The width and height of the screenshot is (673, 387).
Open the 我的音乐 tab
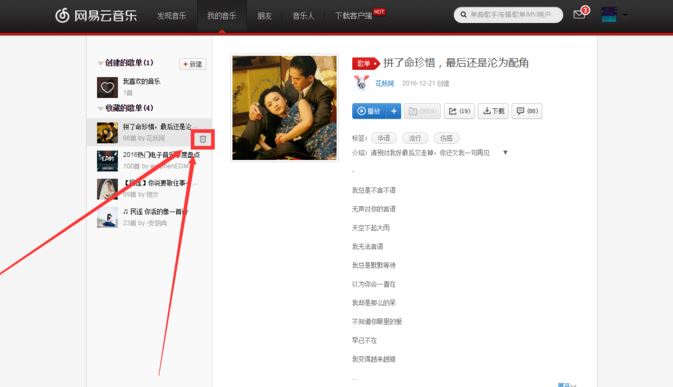(x=221, y=16)
